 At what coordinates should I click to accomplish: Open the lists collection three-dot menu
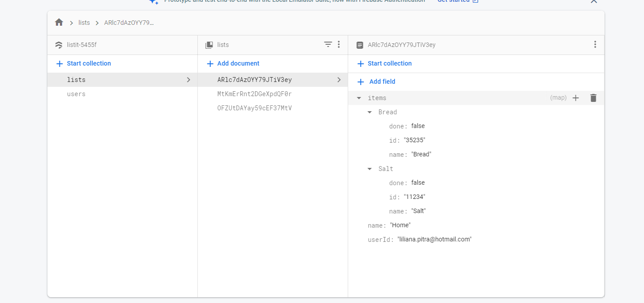pyautogui.click(x=339, y=44)
